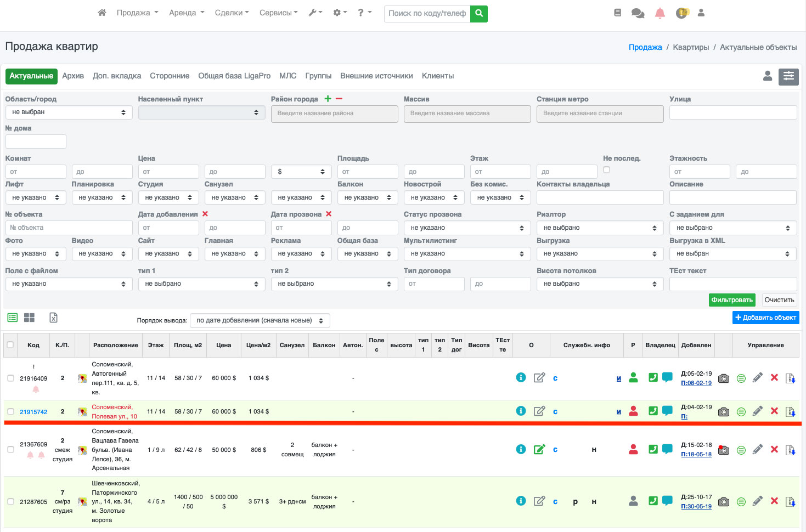Click the Улица input field
This screenshot has width=806, height=532.
pyautogui.click(x=732, y=112)
